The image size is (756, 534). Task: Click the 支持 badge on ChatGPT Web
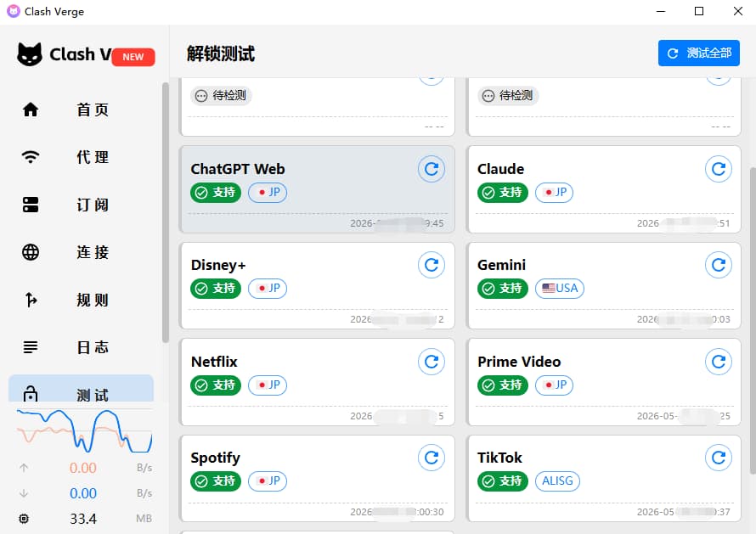pyautogui.click(x=216, y=193)
